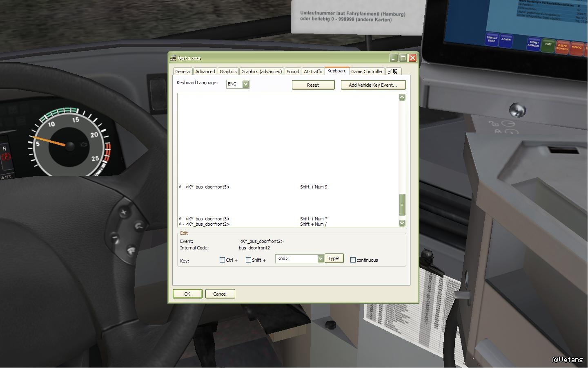This screenshot has width=588, height=368.
Task: Open the Game Controller tab
Action: [x=367, y=72]
